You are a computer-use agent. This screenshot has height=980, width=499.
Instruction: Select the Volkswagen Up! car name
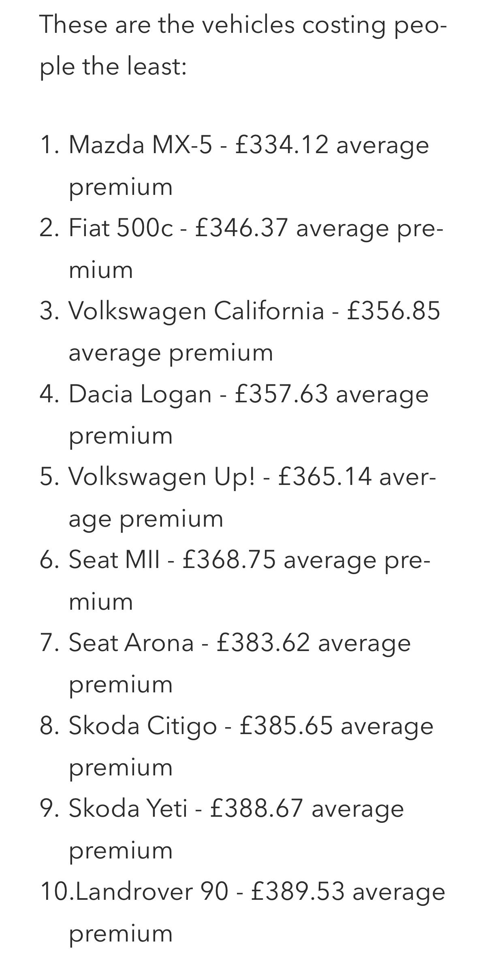162,476
